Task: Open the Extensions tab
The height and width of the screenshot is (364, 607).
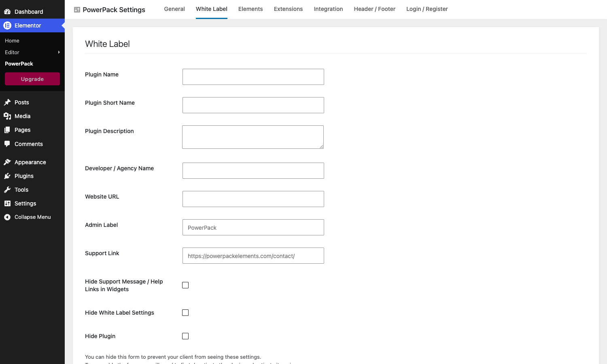Action: pos(288,9)
